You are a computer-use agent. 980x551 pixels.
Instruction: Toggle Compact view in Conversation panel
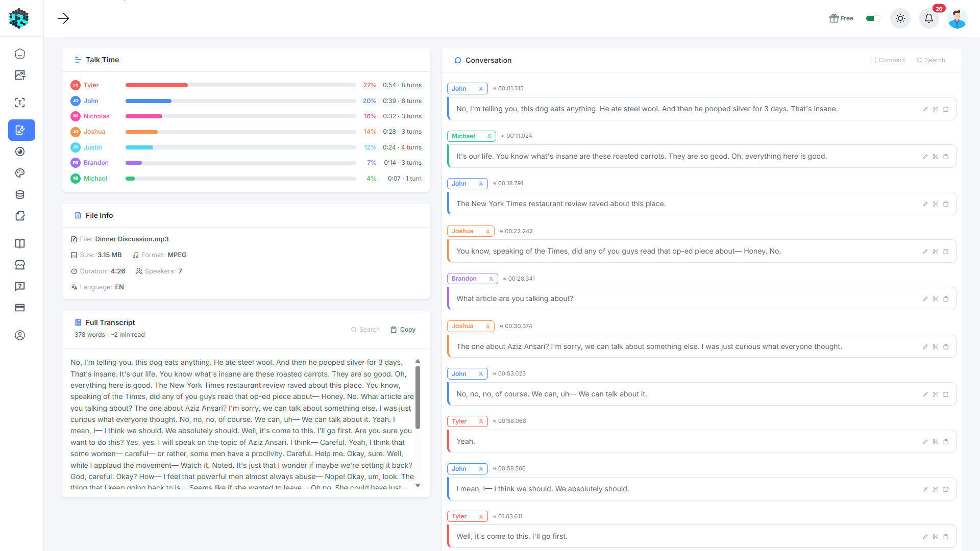coord(888,60)
